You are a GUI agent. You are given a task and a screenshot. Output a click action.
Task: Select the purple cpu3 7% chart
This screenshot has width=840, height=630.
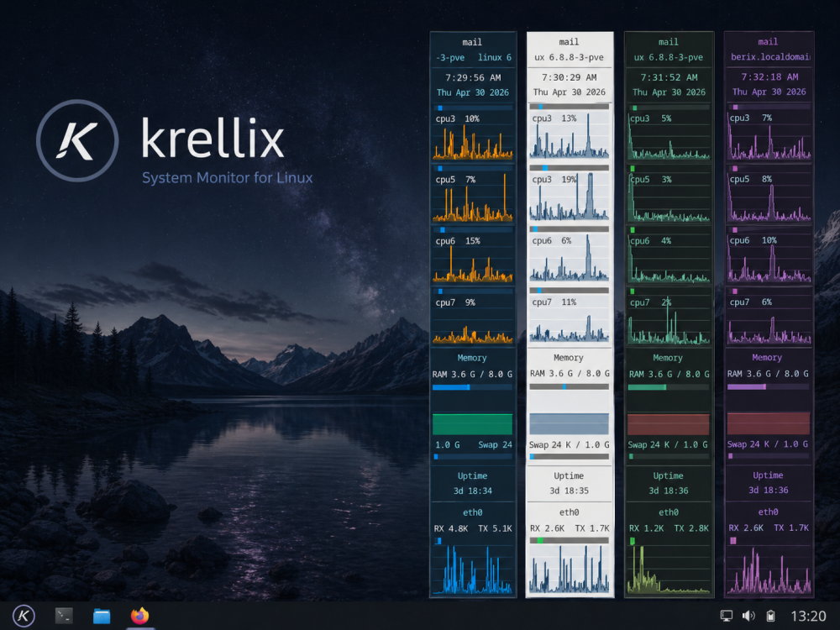pyautogui.click(x=769, y=135)
